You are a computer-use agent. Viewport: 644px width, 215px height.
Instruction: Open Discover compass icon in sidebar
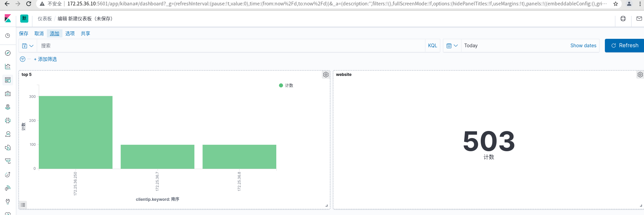[x=8, y=53]
